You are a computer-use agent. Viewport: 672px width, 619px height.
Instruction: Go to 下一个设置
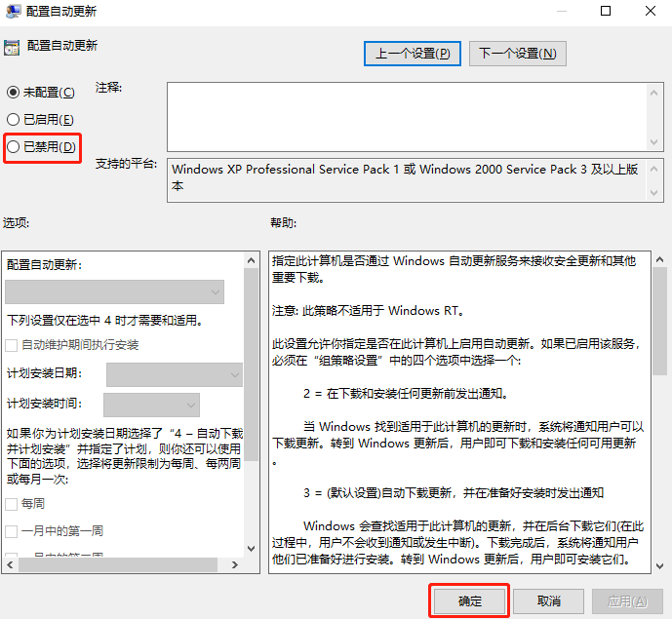click(x=517, y=54)
